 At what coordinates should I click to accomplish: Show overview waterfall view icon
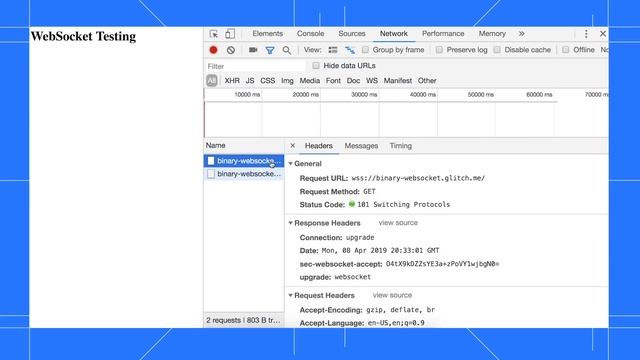(x=350, y=50)
